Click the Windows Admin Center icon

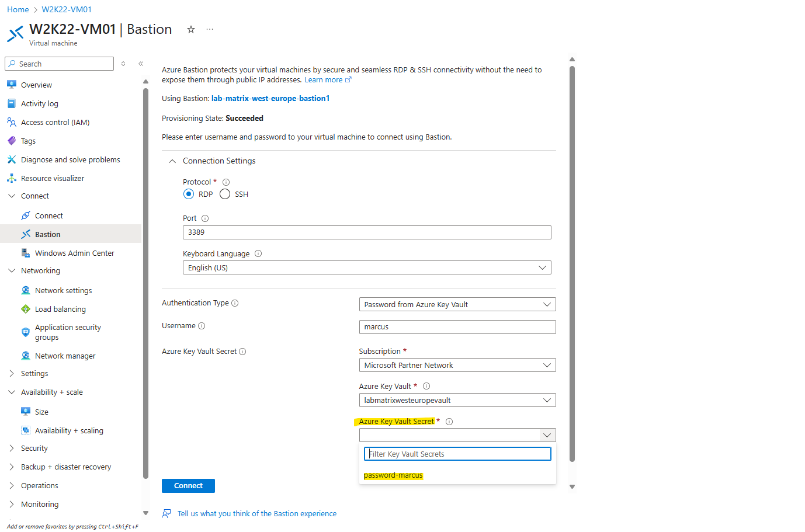[x=26, y=253]
